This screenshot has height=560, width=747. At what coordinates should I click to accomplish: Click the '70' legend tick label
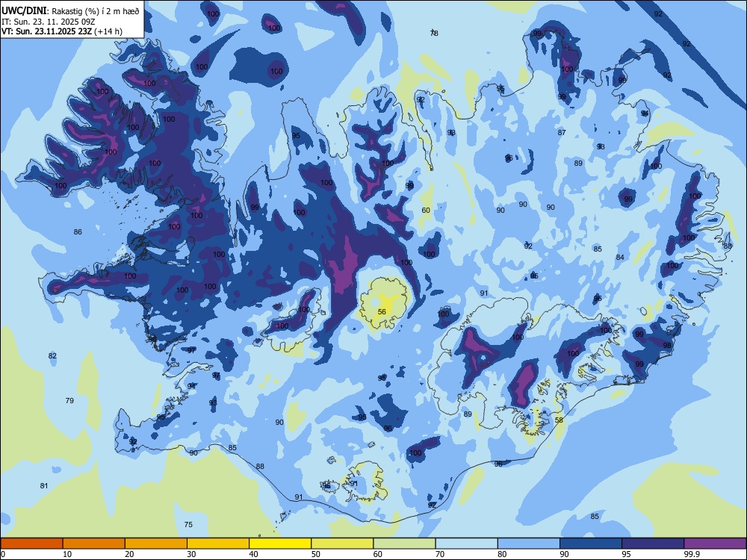click(x=440, y=554)
